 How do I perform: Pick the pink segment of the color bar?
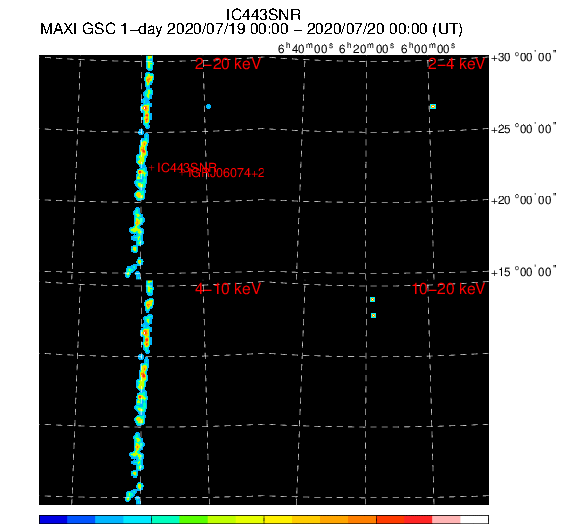click(x=446, y=519)
